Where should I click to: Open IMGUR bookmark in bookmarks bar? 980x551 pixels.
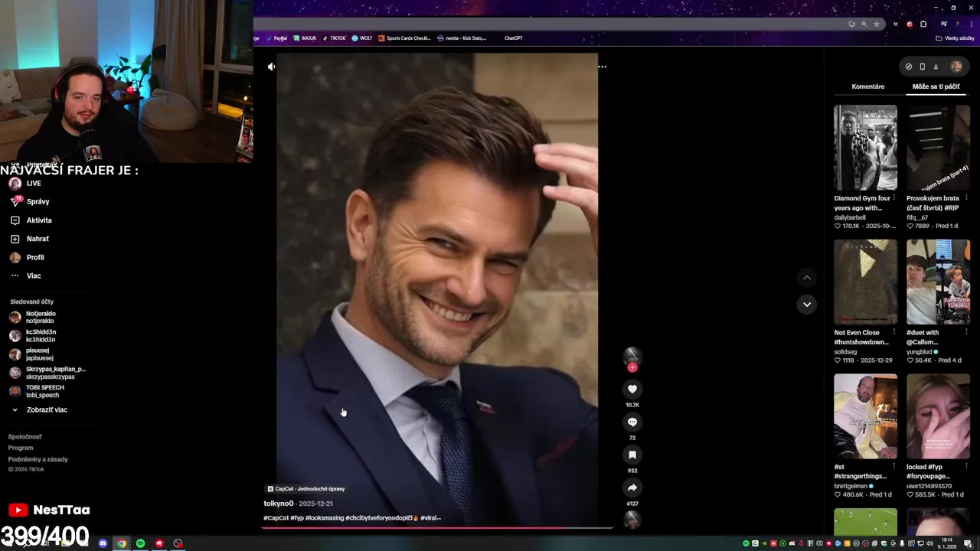[x=305, y=37]
